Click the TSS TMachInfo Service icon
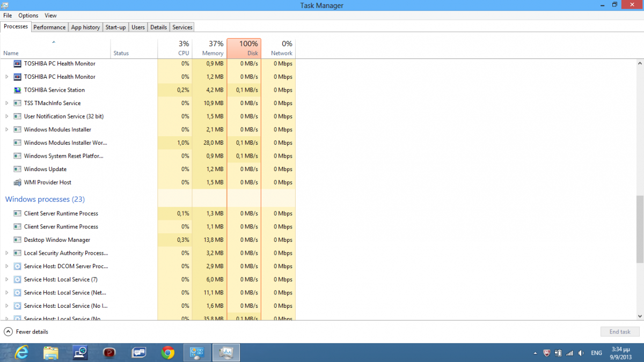644x362 pixels. tap(17, 103)
